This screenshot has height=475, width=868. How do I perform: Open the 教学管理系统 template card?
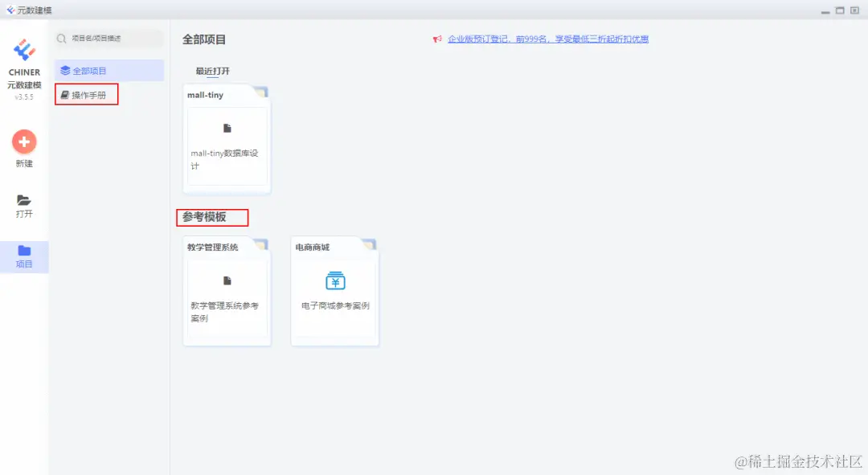(226, 291)
